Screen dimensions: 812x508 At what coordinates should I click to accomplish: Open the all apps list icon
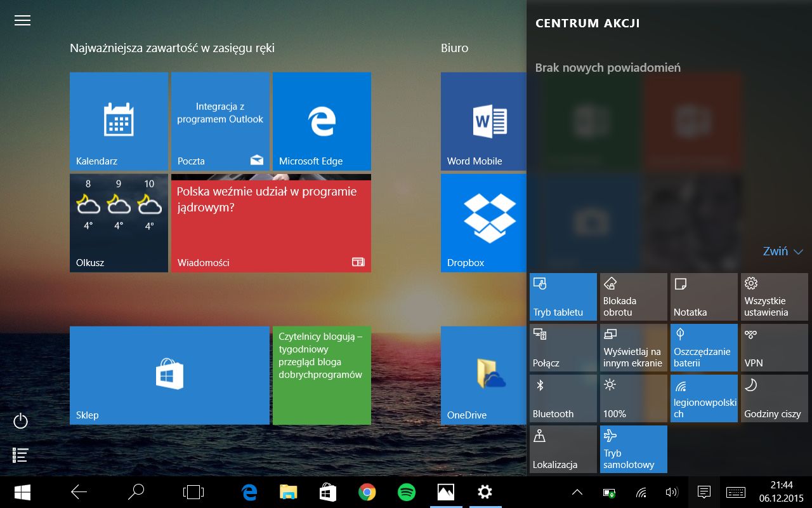click(21, 455)
